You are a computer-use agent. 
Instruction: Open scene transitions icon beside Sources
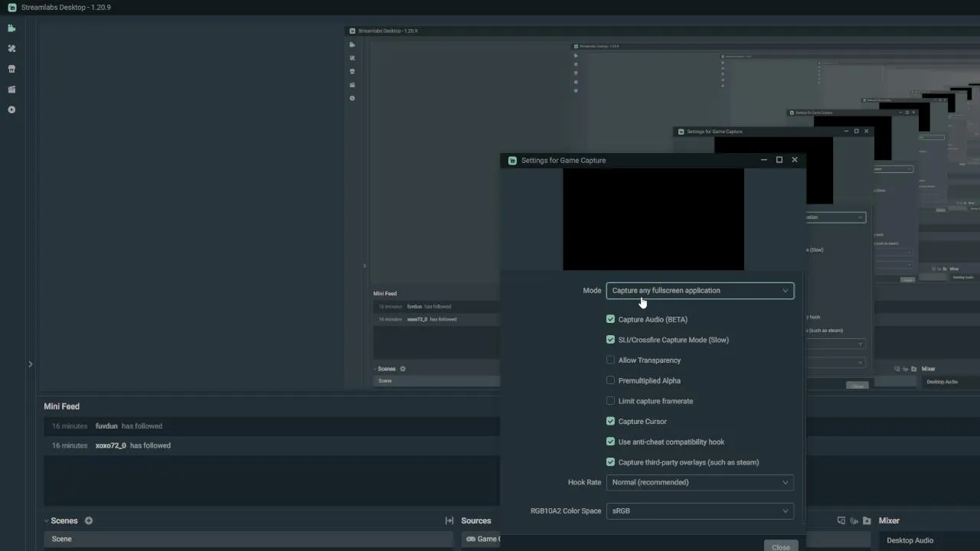tap(449, 520)
